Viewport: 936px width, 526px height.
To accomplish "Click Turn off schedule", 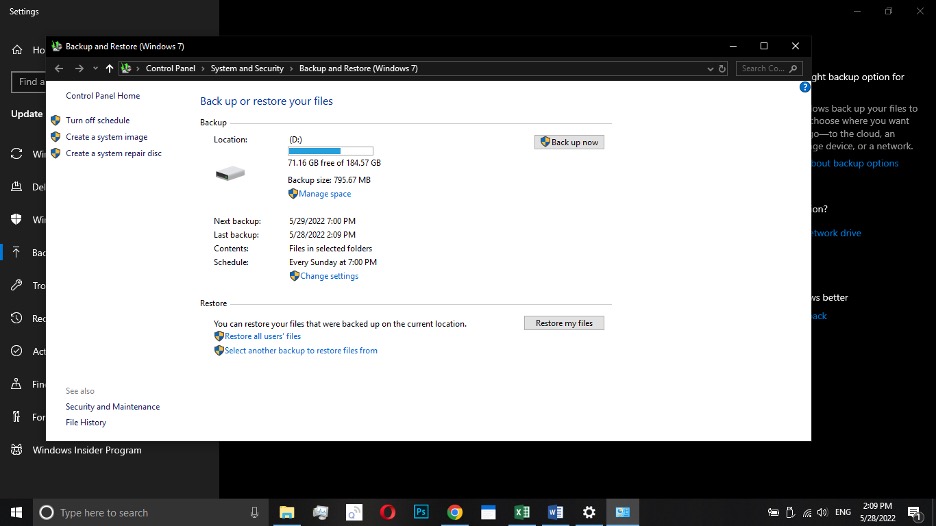I will tap(97, 120).
